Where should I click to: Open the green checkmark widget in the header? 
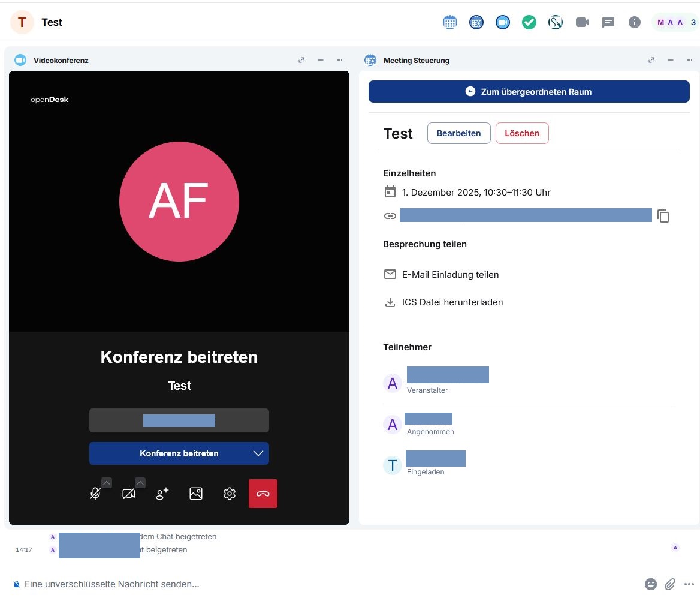[529, 22]
